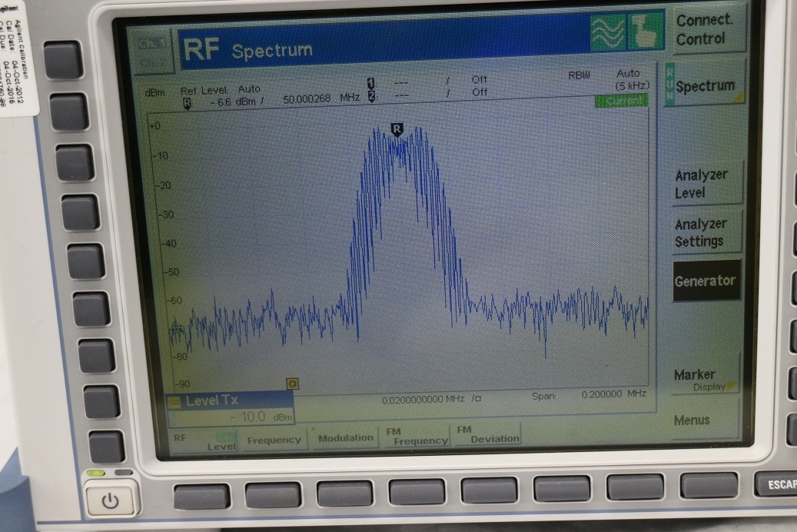The height and width of the screenshot is (532, 797).
Task: Click the wave signal icon in header
Action: pyautogui.click(x=608, y=33)
